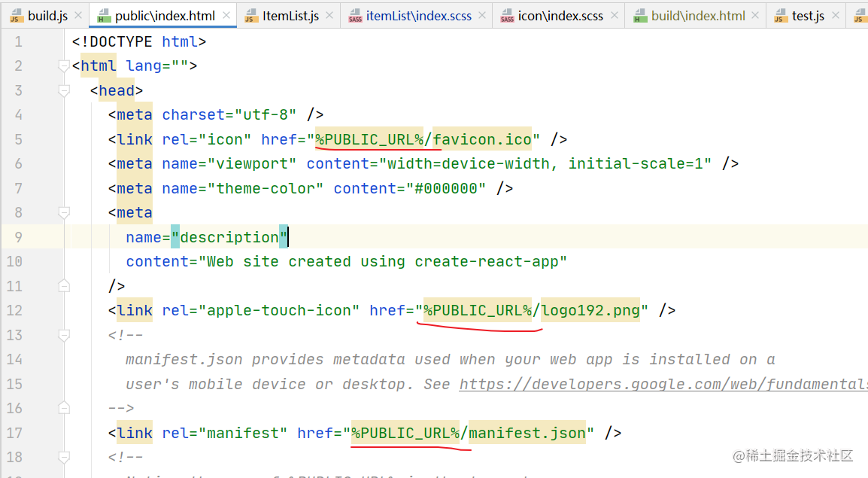This screenshot has height=478, width=868.
Task: Click the "utf-8" charset value
Action: coord(266,114)
